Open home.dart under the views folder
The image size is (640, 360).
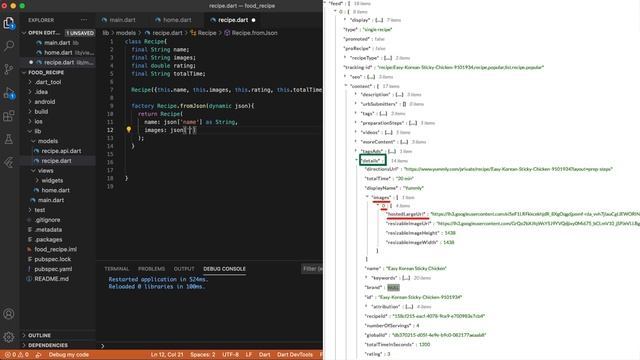coord(55,190)
